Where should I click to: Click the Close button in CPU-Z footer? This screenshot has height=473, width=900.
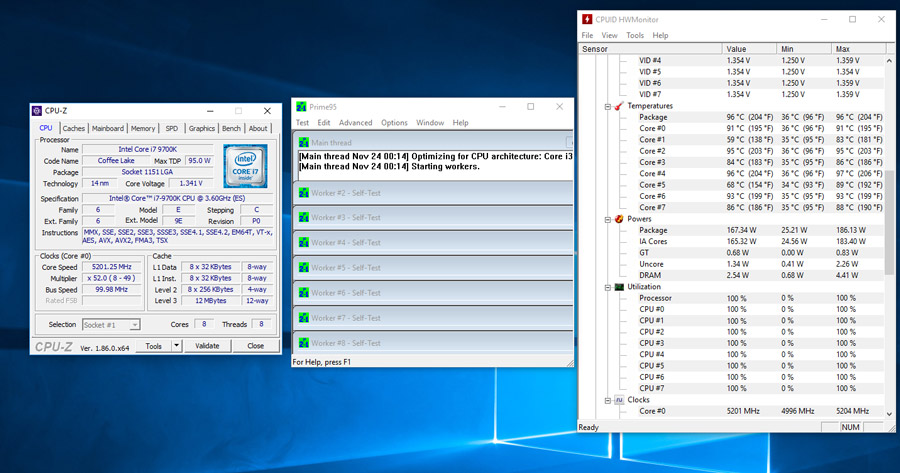pyautogui.click(x=255, y=346)
